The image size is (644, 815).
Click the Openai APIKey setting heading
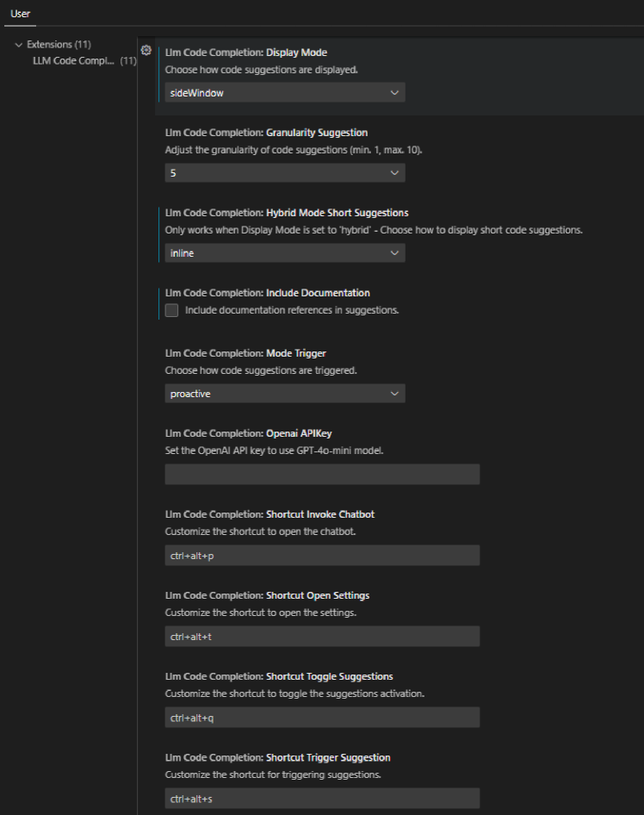pyautogui.click(x=251, y=433)
